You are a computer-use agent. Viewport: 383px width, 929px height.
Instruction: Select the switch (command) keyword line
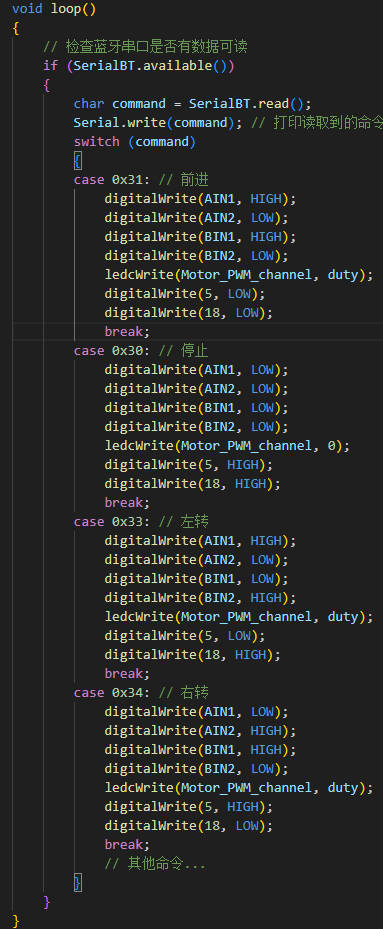coord(135,142)
